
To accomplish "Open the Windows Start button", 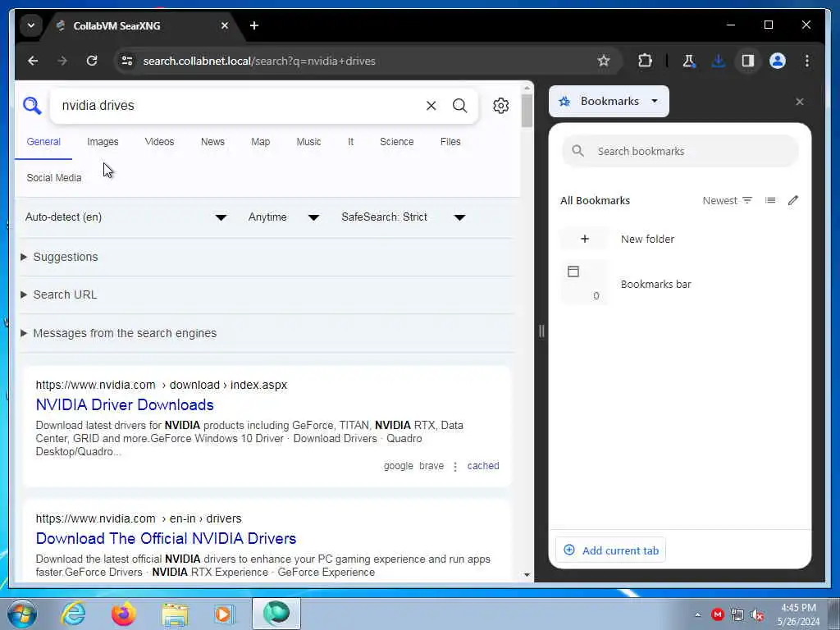I will point(22,614).
